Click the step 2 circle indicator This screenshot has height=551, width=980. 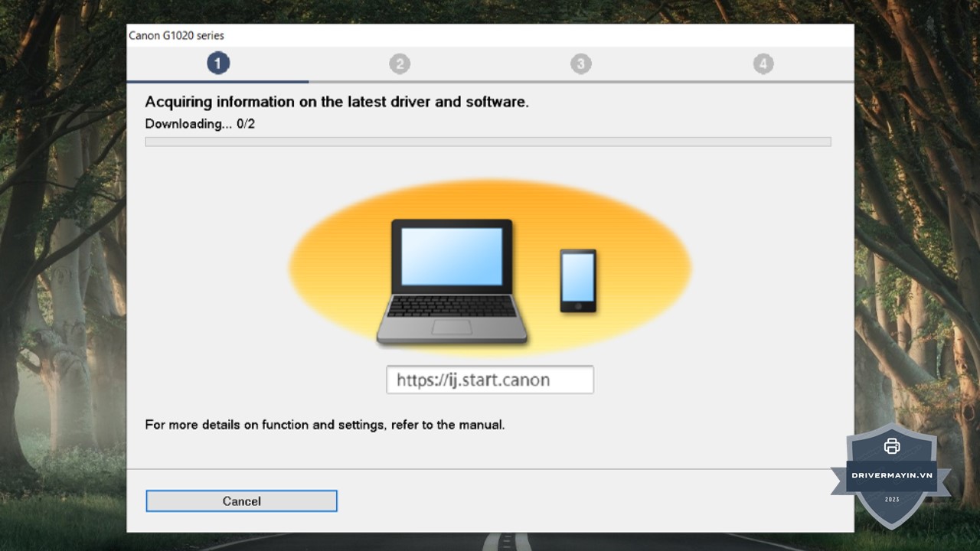coord(400,64)
